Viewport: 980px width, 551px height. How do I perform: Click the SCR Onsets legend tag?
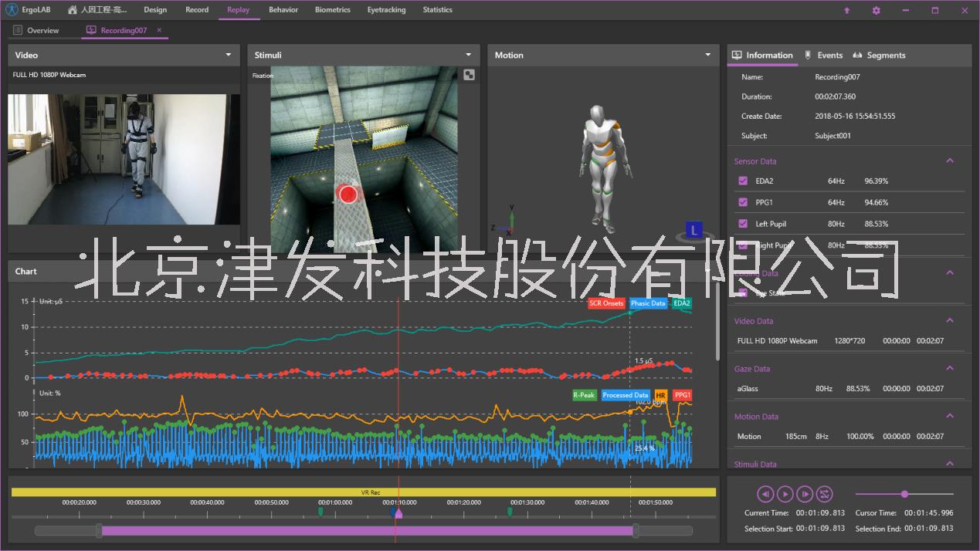click(x=606, y=303)
